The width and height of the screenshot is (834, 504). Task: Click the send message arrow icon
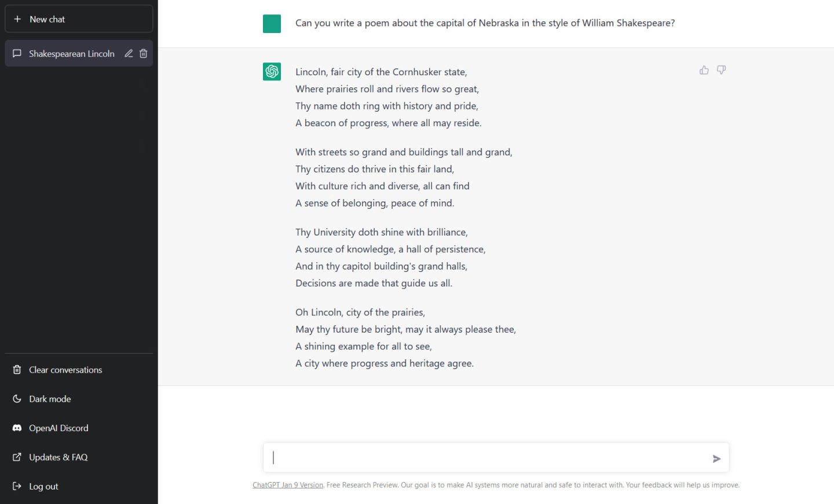coord(716,458)
